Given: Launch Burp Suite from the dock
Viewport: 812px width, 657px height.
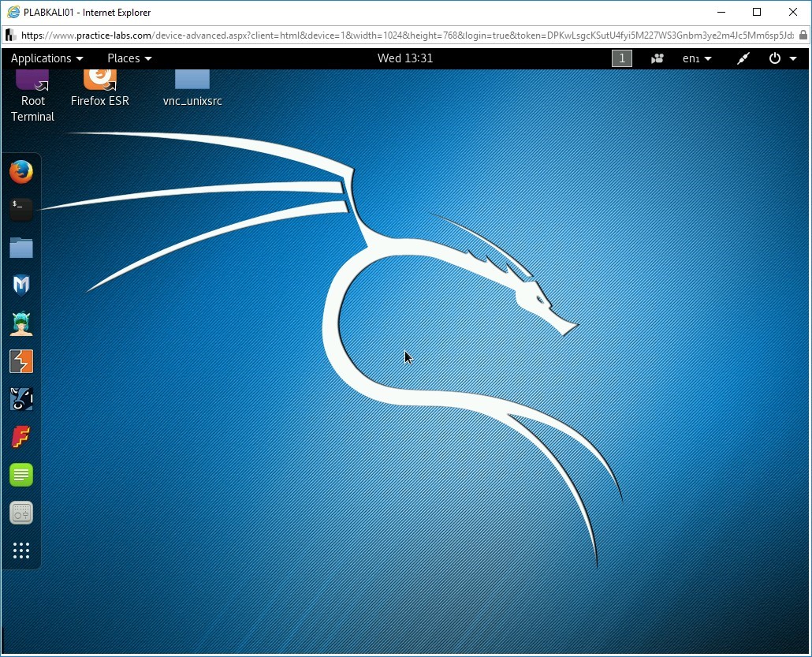Looking at the screenshot, I should tap(21, 361).
